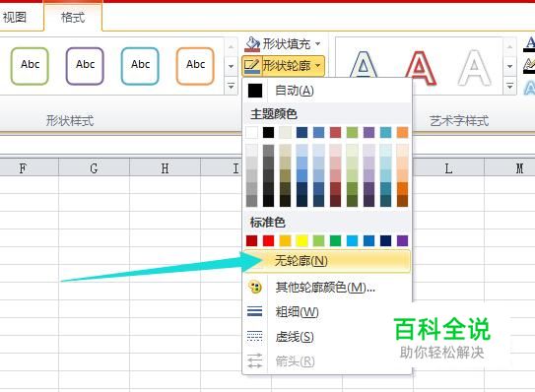Click the black square icon beside 自动
Image resolution: width=535 pixels, height=392 pixels.
click(x=255, y=91)
